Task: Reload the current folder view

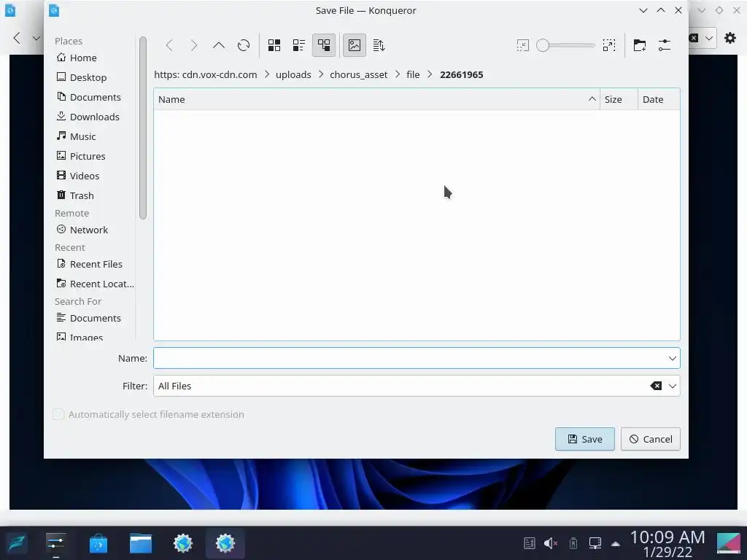Action: (x=244, y=46)
